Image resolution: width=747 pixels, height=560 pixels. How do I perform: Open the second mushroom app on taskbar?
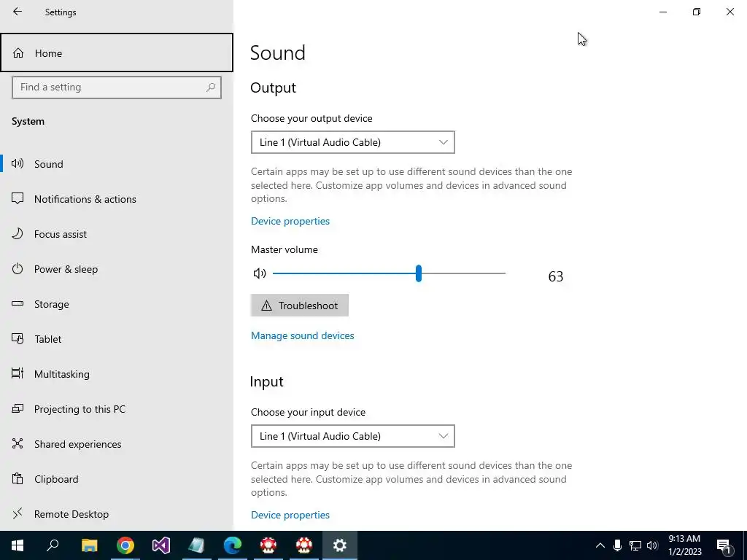304,545
